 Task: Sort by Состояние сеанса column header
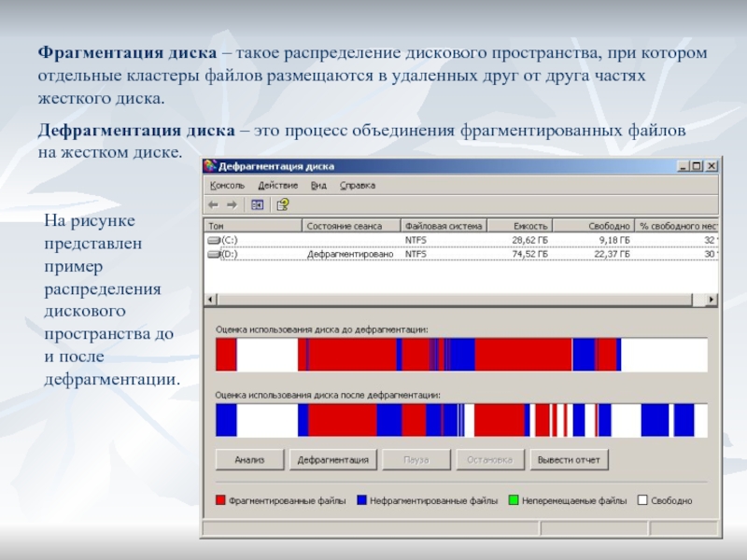[351, 226]
